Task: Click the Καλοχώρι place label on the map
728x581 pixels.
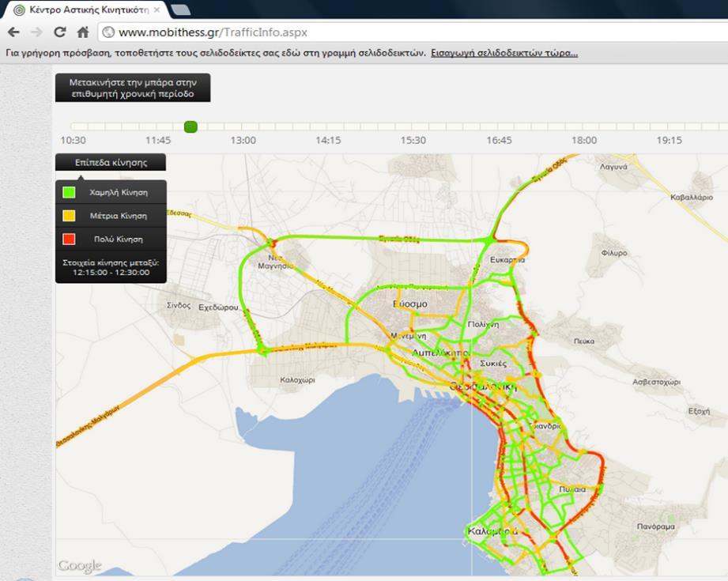Action: (x=297, y=380)
